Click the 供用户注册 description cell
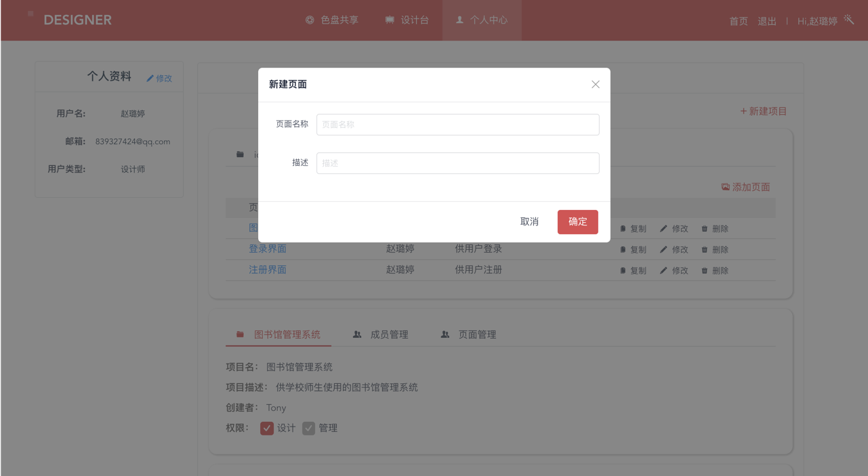Image resolution: width=868 pixels, height=476 pixels. pyautogui.click(x=478, y=269)
